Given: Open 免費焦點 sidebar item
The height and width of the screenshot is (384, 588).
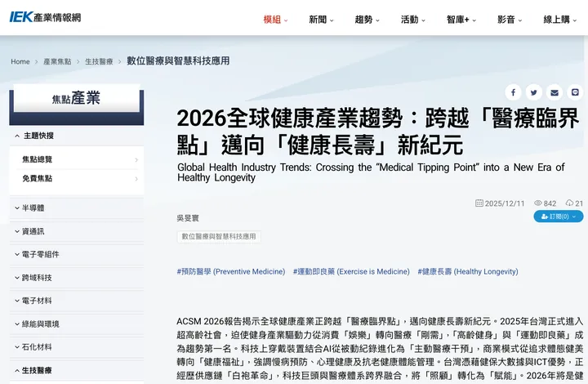Looking at the screenshot, I should [77, 178].
